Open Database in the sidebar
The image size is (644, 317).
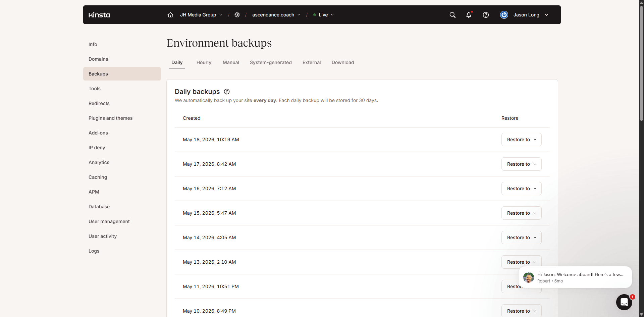pyautogui.click(x=122, y=207)
